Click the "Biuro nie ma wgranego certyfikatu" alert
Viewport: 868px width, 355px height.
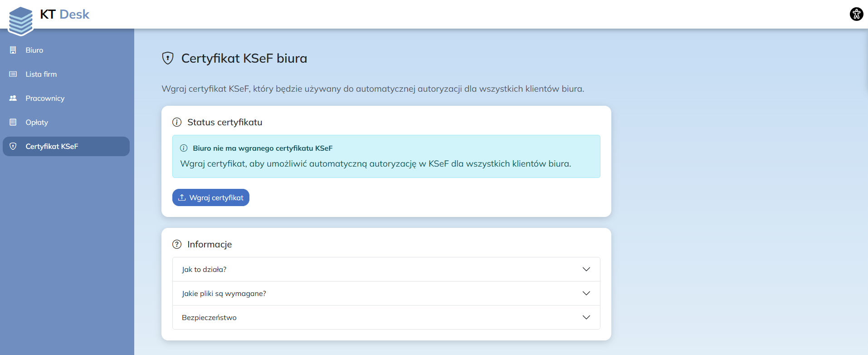[386, 156]
